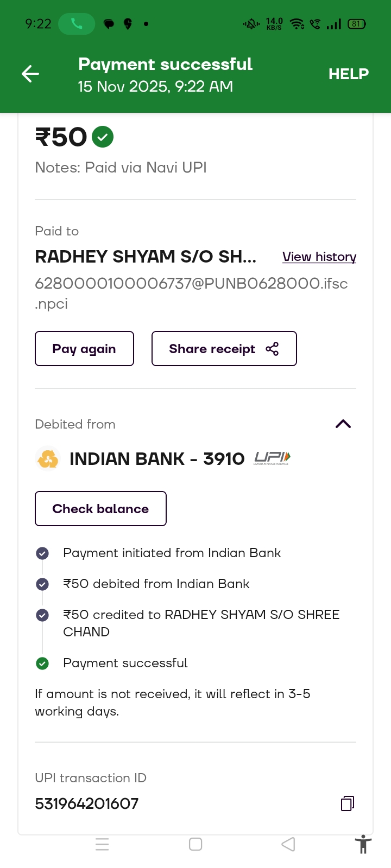Tap the ongoing call pill in status bar
Screen dimensions: 391x868
pyautogui.click(x=76, y=24)
